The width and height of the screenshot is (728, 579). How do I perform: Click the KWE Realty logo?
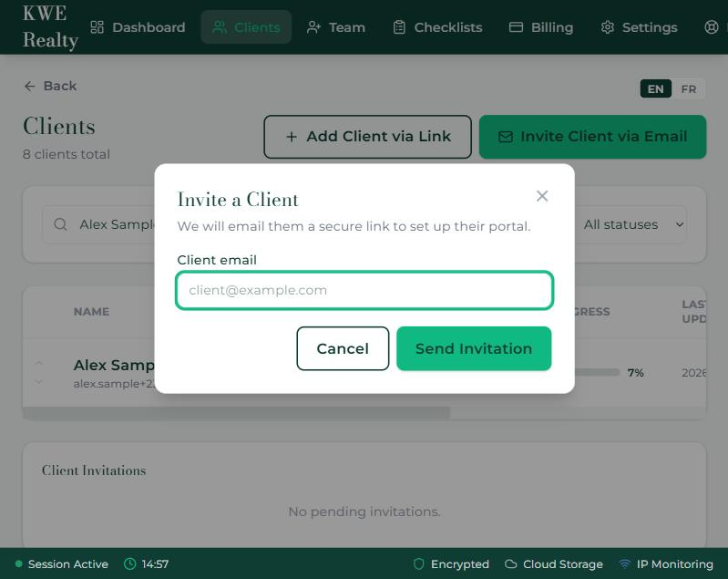[50, 27]
